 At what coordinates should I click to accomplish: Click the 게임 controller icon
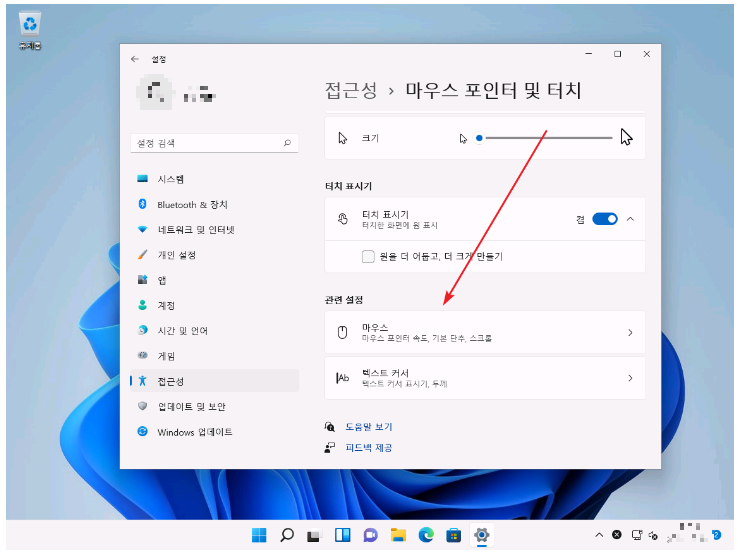click(143, 355)
